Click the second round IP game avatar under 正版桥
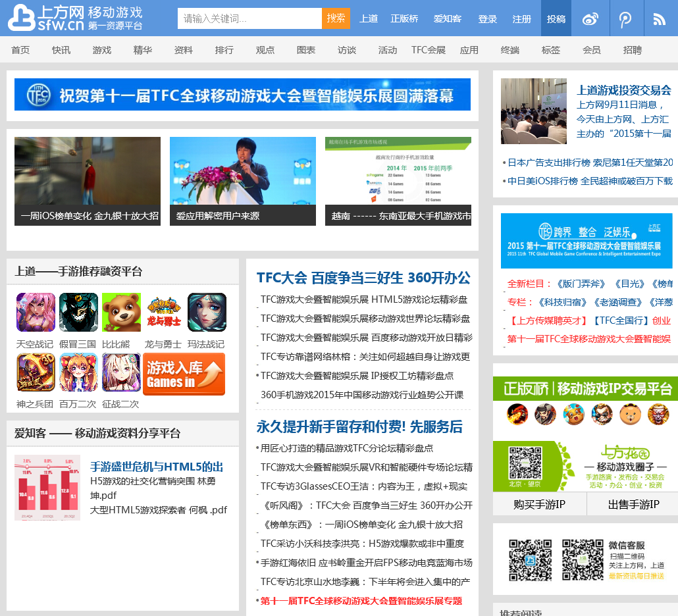The height and width of the screenshot is (616, 678). [x=545, y=414]
